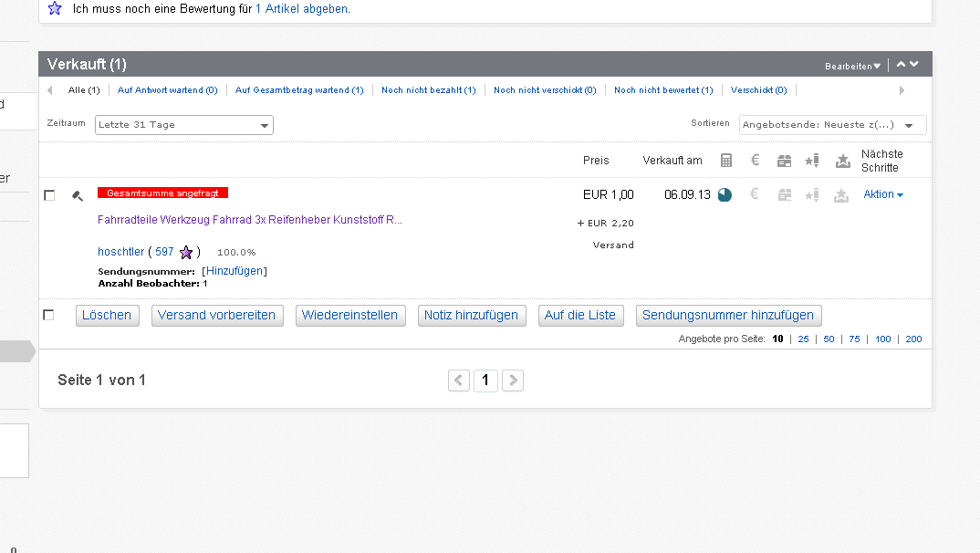This screenshot has height=553, width=980.
Task: Click the auction hammer icon in item row
Action: (x=78, y=195)
